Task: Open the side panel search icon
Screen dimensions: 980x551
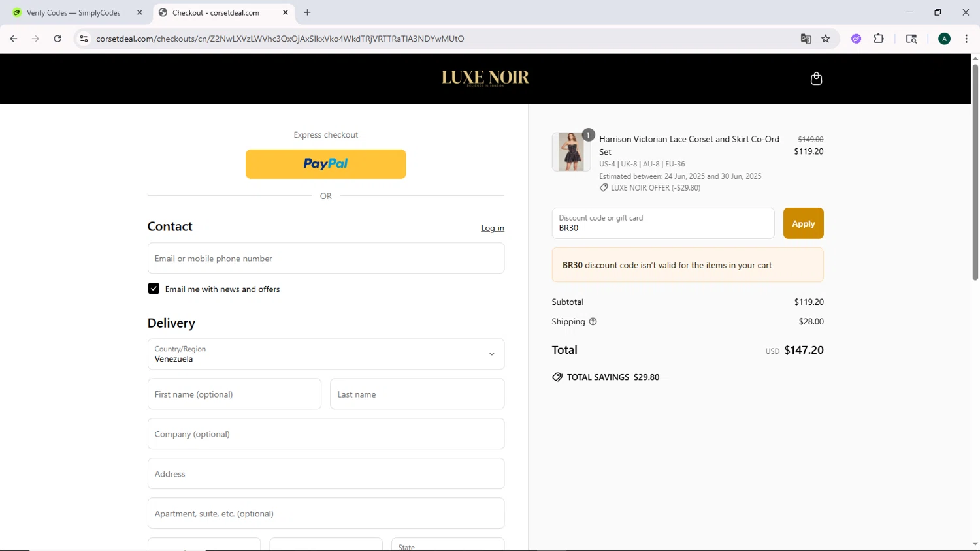Action: click(911, 39)
